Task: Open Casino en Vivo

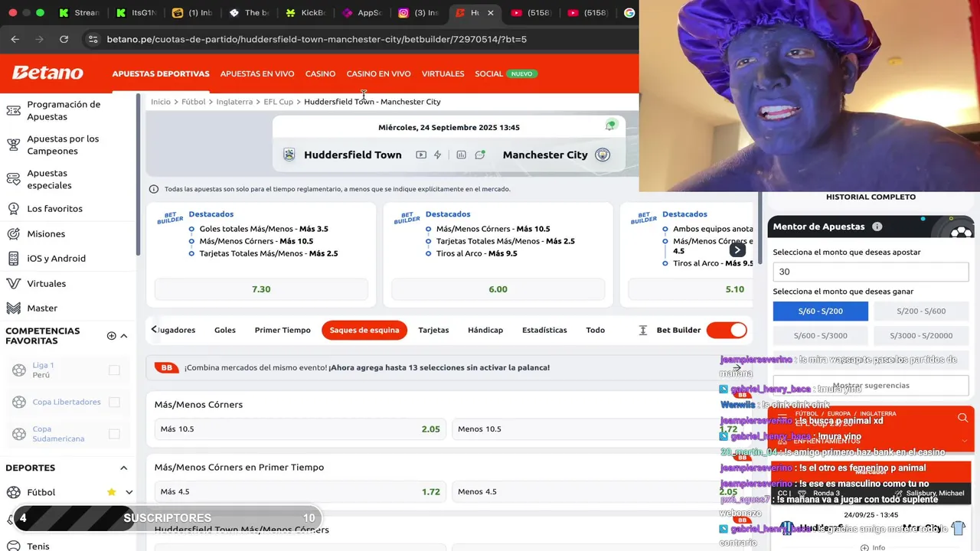Action: point(378,74)
